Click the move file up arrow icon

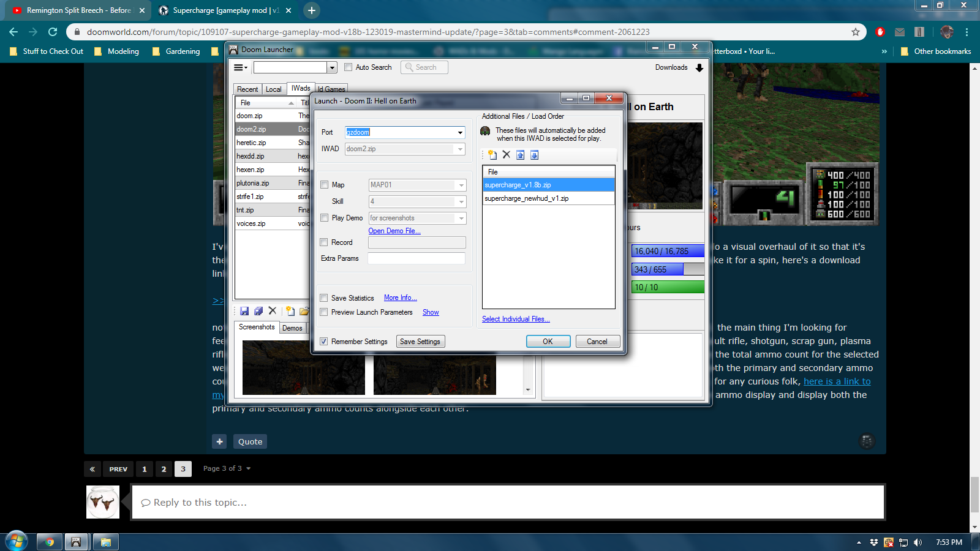[520, 155]
